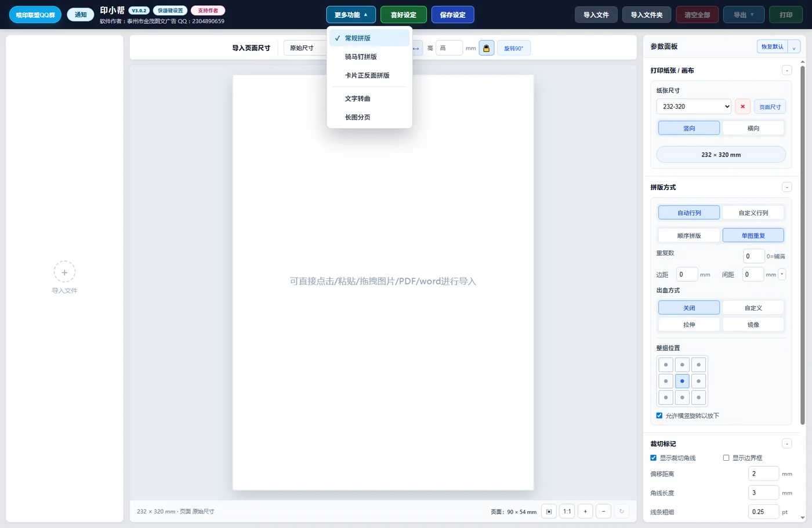This screenshot has width=812, height=528.
Task: Enable 显示边界框 checkbox
Action: (x=726, y=458)
